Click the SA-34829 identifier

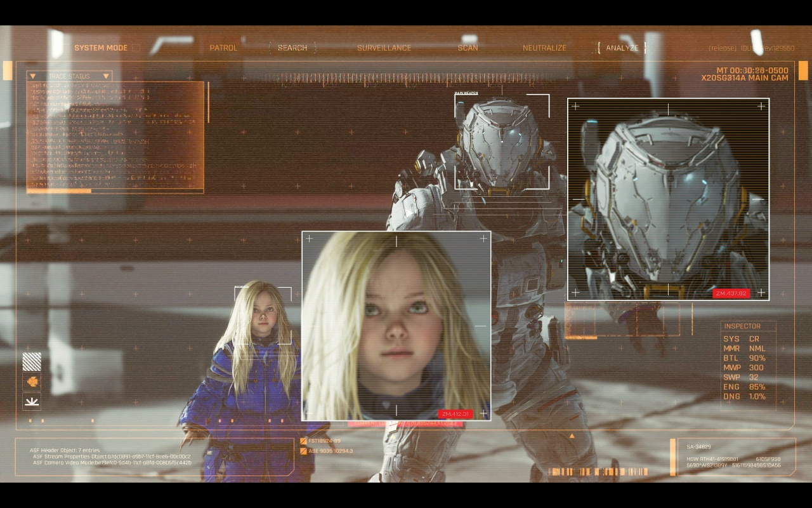[698, 447]
